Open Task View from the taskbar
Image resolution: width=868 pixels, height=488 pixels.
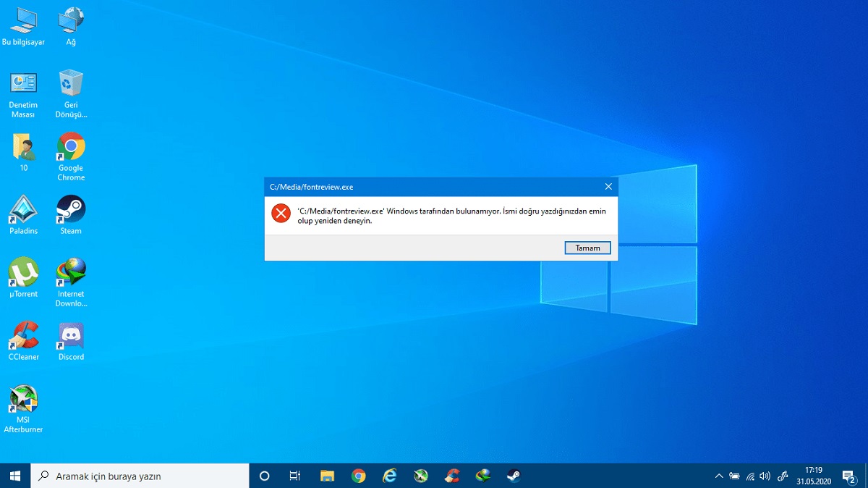point(294,476)
